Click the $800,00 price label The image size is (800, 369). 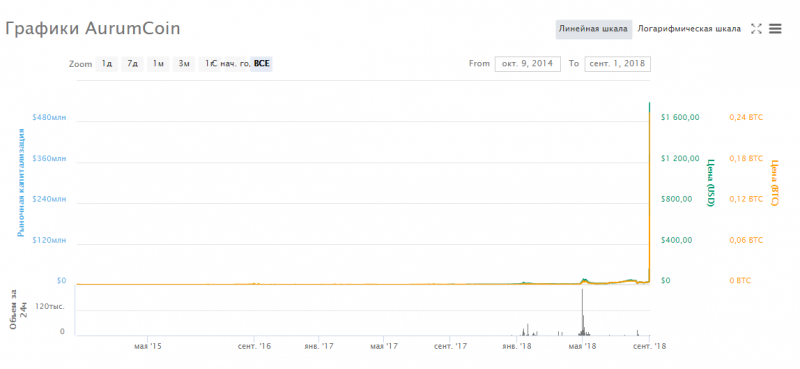point(676,199)
